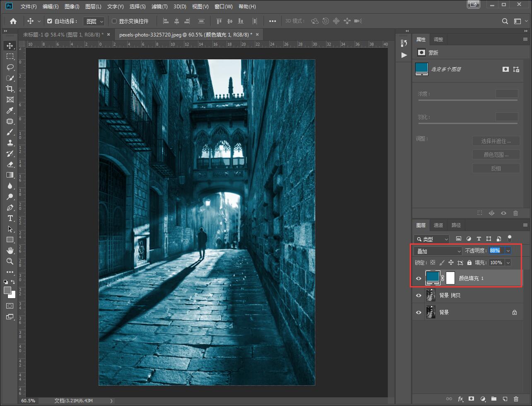Select the Lasso tool
The width and height of the screenshot is (532, 406).
click(x=10, y=67)
